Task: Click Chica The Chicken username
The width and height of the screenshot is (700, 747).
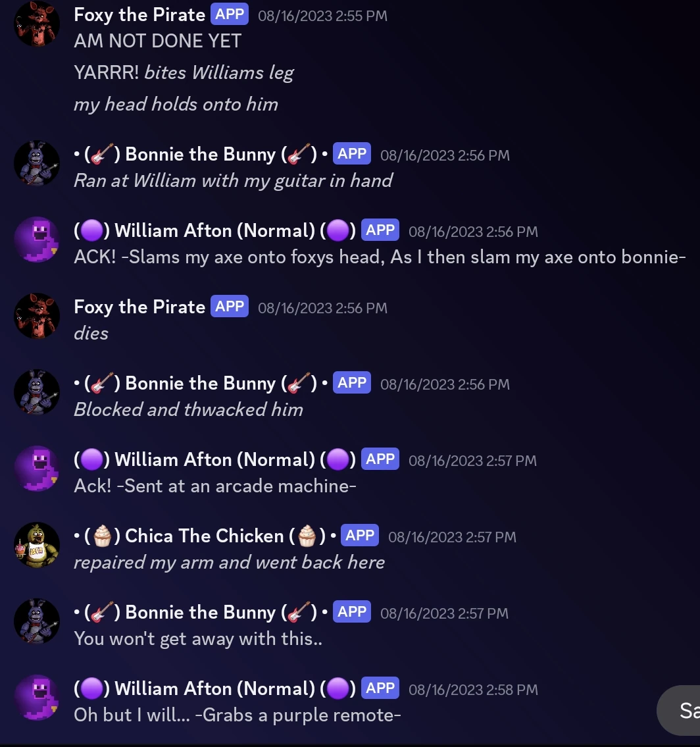Action: click(206, 536)
